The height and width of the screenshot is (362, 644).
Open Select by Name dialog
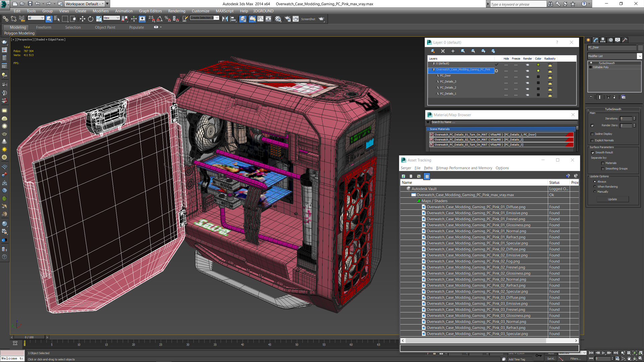[57, 19]
